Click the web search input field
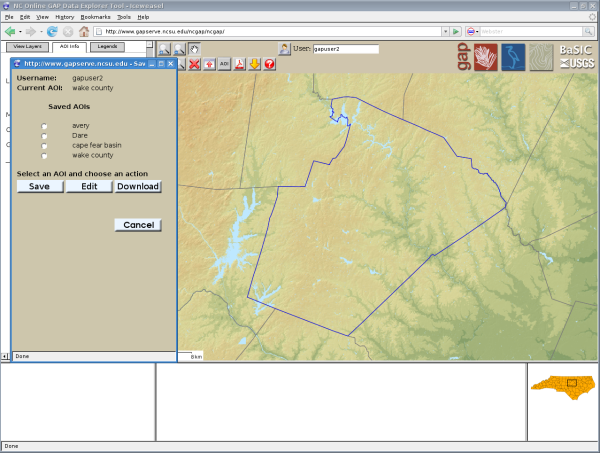 pyautogui.click(x=531, y=31)
